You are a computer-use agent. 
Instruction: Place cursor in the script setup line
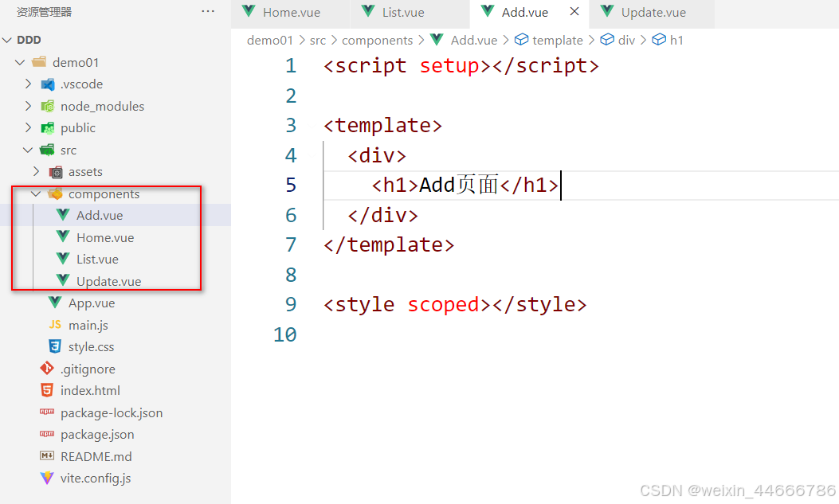tap(461, 66)
